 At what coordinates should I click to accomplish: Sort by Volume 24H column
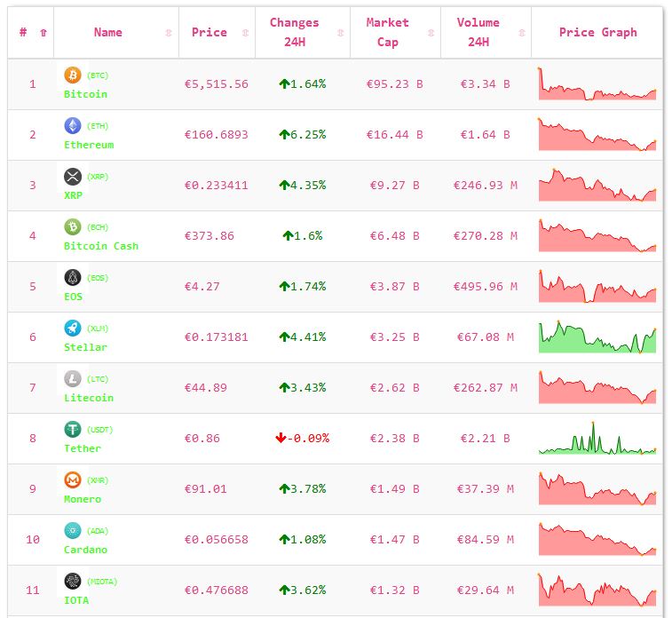pos(478,33)
